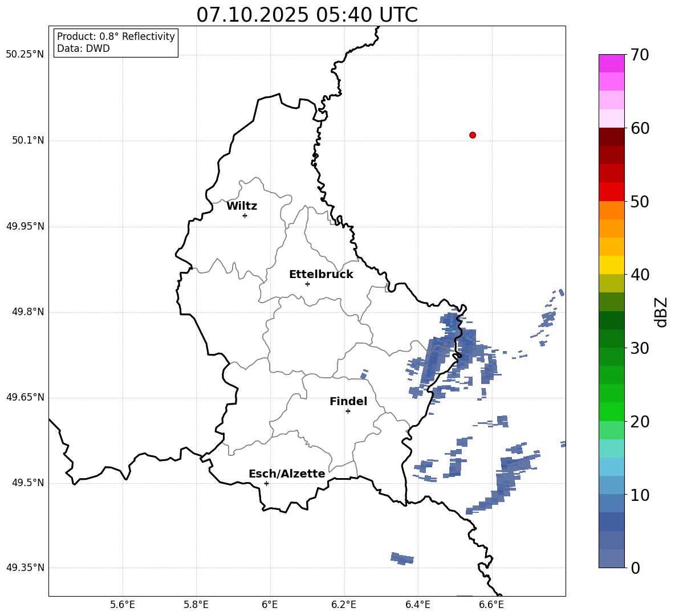Click the colorbar '60' tick label
The width and height of the screenshot is (675, 616).
pos(640,128)
